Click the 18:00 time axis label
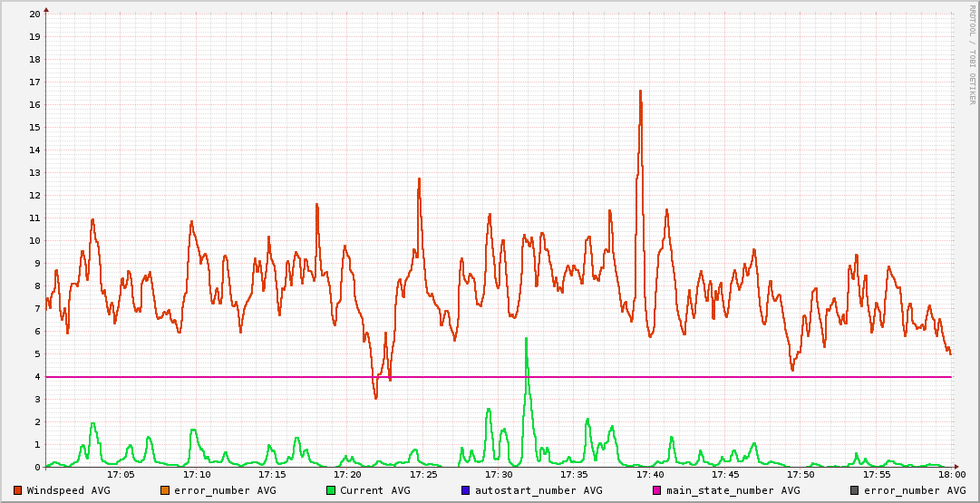 click(x=951, y=474)
